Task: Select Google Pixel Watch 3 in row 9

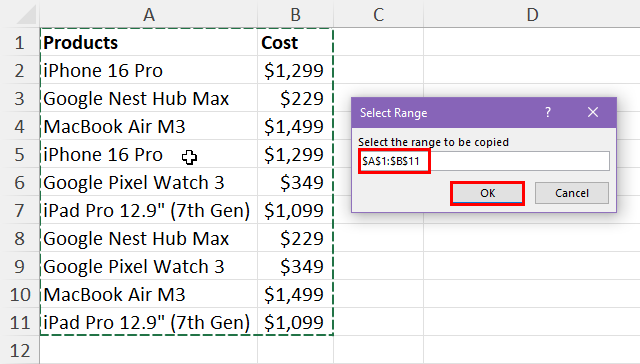Action: click(149, 266)
